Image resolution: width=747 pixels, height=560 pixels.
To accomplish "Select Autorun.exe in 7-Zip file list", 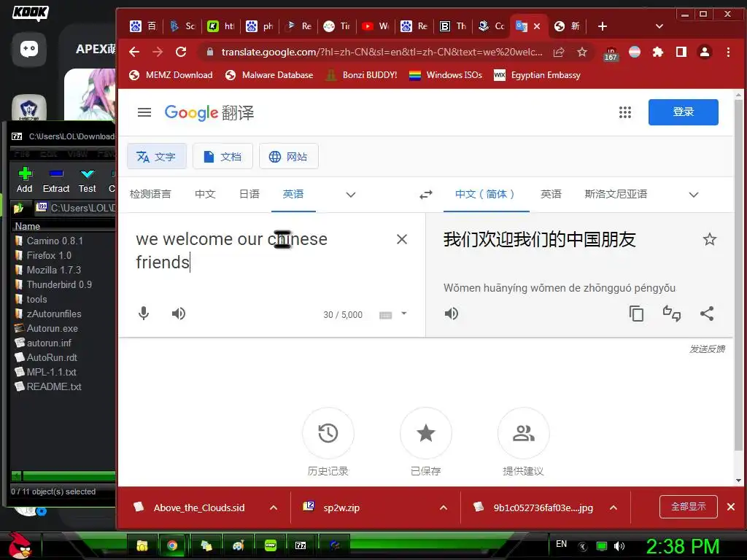I will point(52,328).
